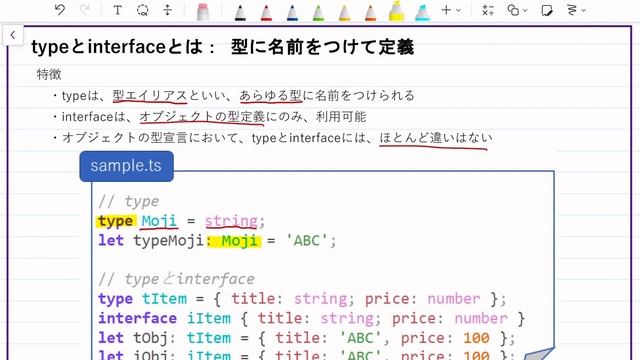Select the yellow highlighter
Viewport: 640px width, 360px height.
[396, 11]
